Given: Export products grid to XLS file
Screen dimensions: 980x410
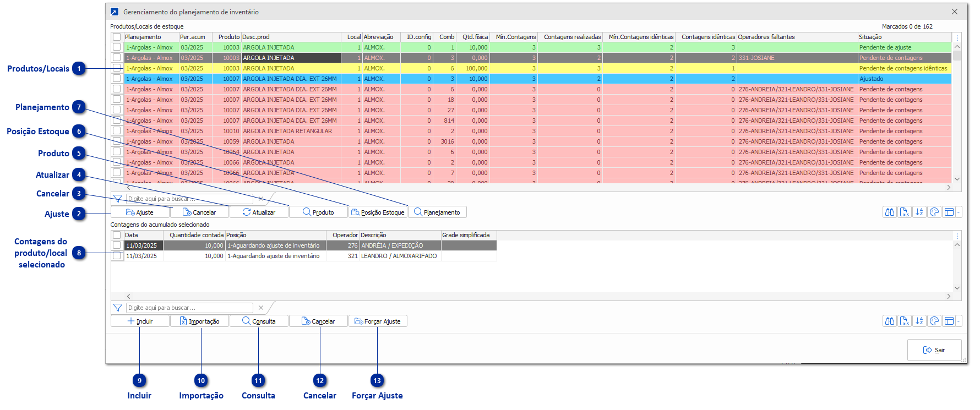Looking at the screenshot, I should (905, 212).
